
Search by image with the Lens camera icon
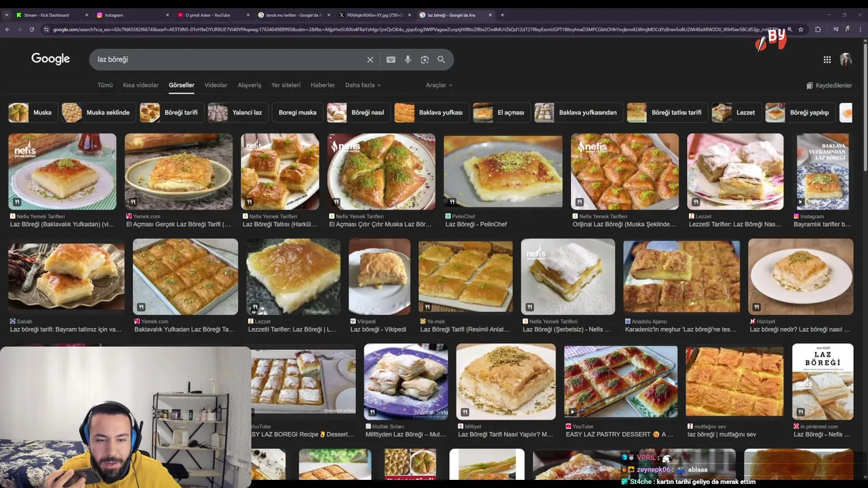(x=425, y=60)
